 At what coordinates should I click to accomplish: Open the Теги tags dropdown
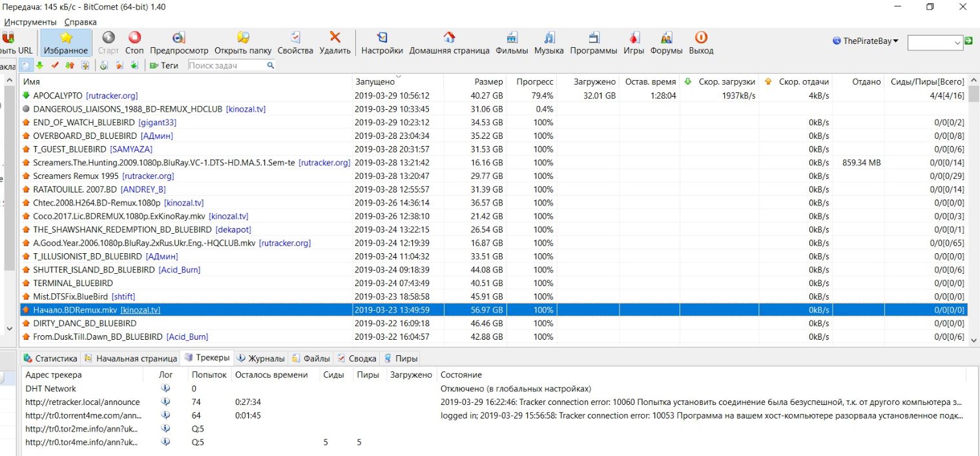(164, 65)
